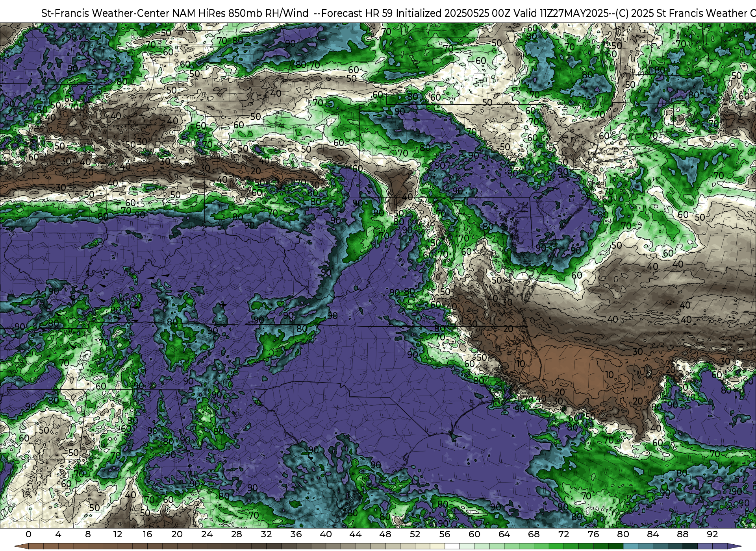Click the colorbar tick label "72"
756x551 pixels.
click(x=563, y=534)
